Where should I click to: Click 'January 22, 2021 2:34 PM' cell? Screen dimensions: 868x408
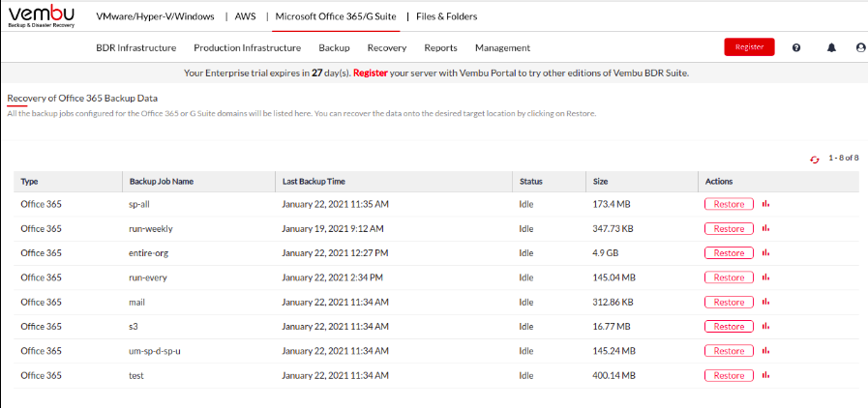tap(333, 277)
